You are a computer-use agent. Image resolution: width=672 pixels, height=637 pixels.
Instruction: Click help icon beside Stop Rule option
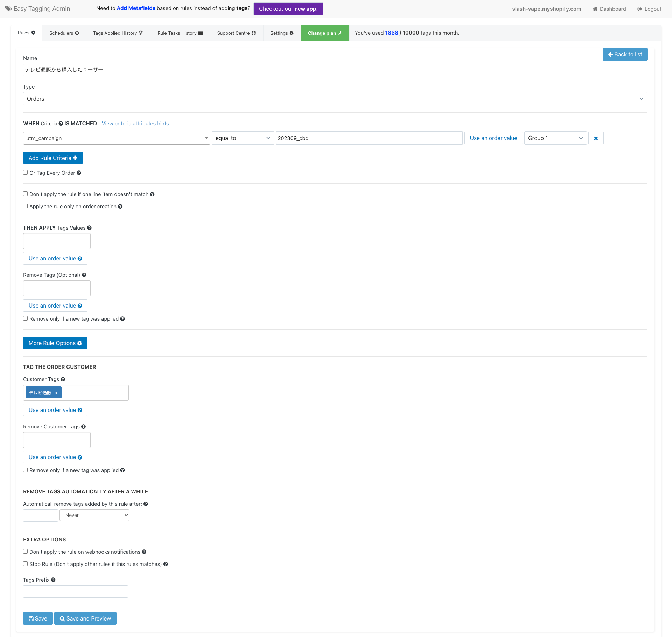click(x=166, y=564)
